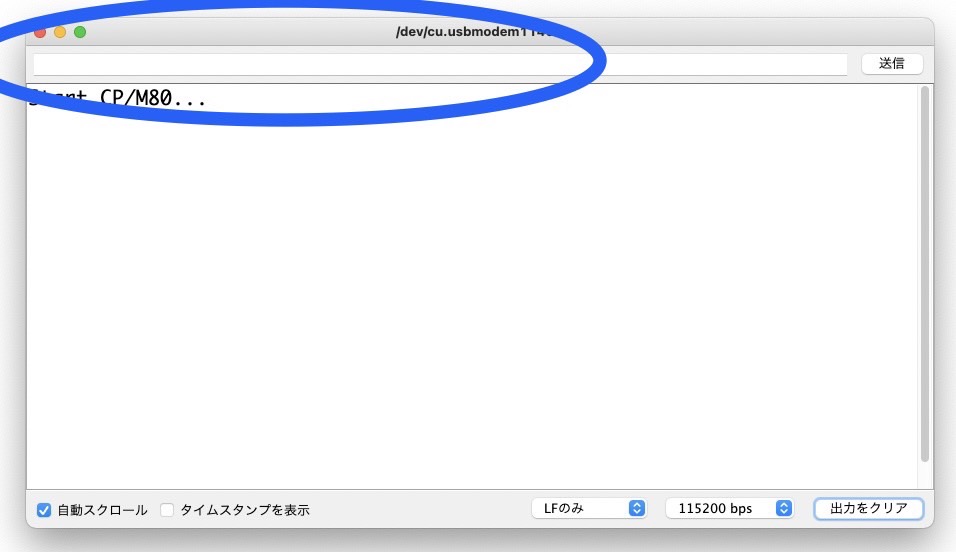The width and height of the screenshot is (956, 552).
Task: Click the yellow minimize window button
Action: pos(60,32)
